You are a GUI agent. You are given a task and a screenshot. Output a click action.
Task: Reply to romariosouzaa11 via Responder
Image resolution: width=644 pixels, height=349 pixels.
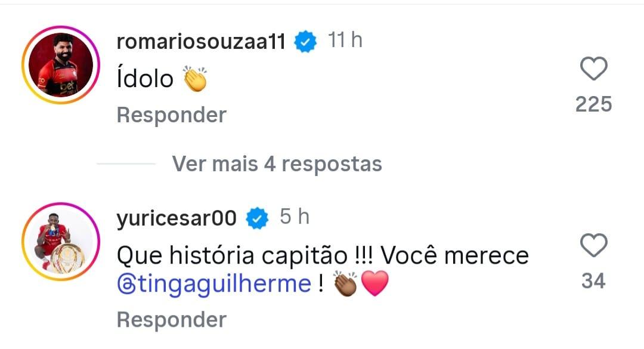tap(172, 115)
